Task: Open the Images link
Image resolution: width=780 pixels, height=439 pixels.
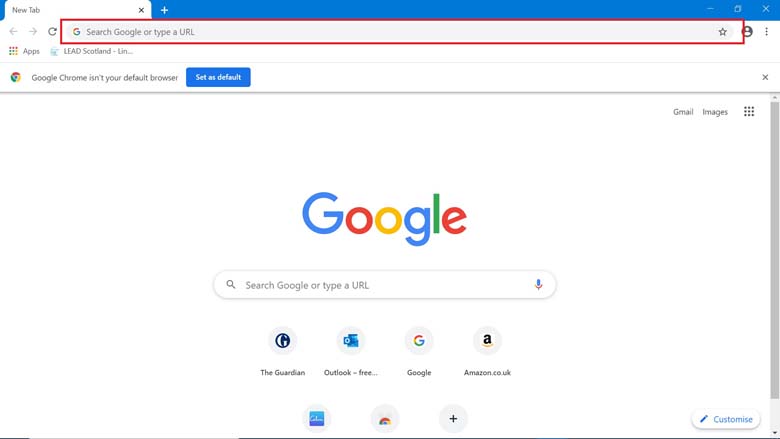Action: 715,112
